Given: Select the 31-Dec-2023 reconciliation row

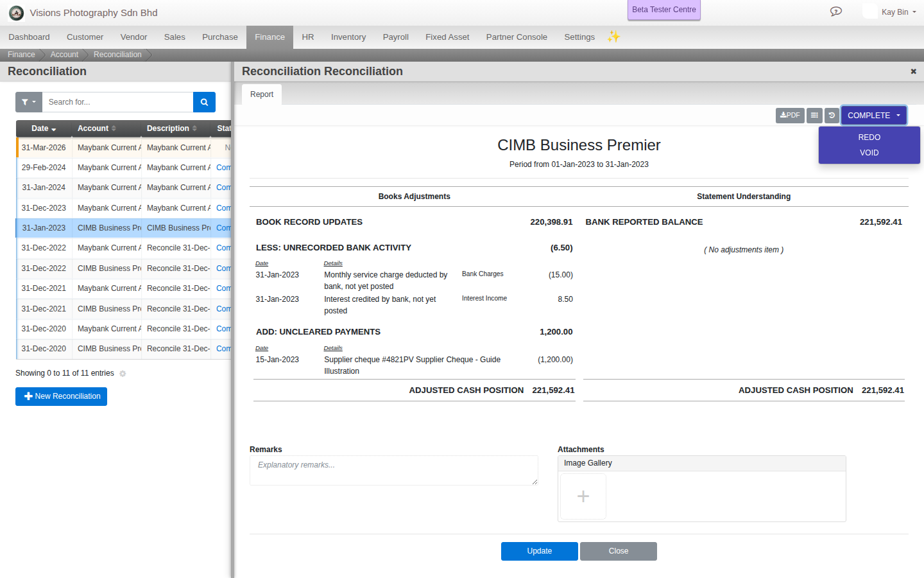Looking at the screenshot, I should [124, 208].
